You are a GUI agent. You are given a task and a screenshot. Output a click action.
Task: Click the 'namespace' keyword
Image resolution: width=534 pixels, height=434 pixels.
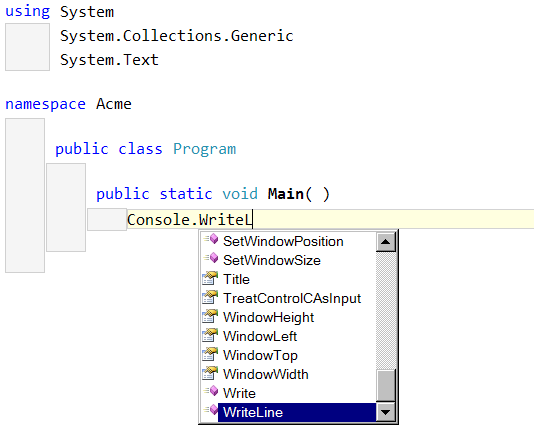coord(45,104)
